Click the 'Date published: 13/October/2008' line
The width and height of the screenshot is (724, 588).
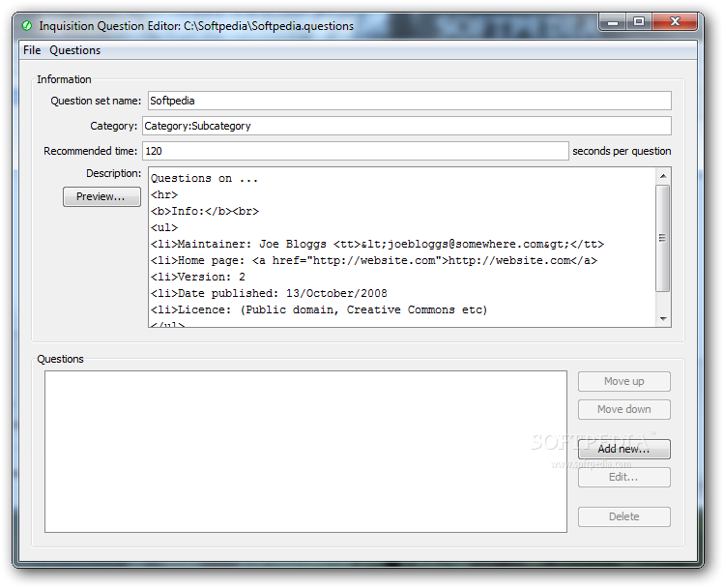tap(269, 293)
